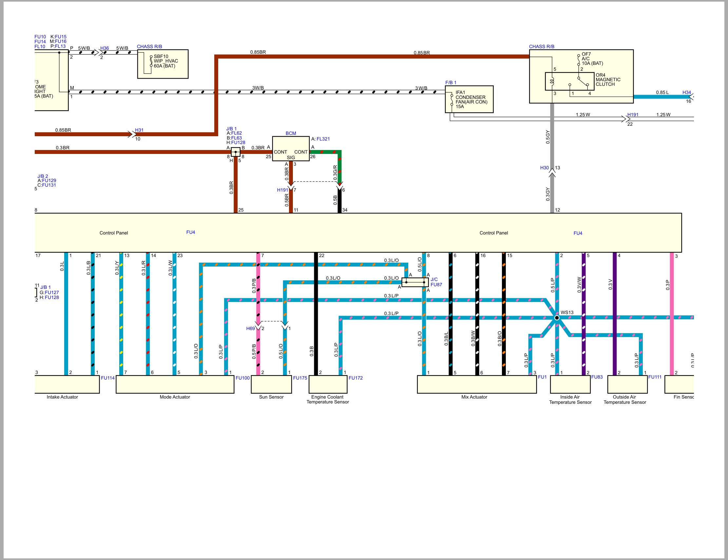
Task: Open the J/B 2 junction box link
Action: tap(43, 176)
